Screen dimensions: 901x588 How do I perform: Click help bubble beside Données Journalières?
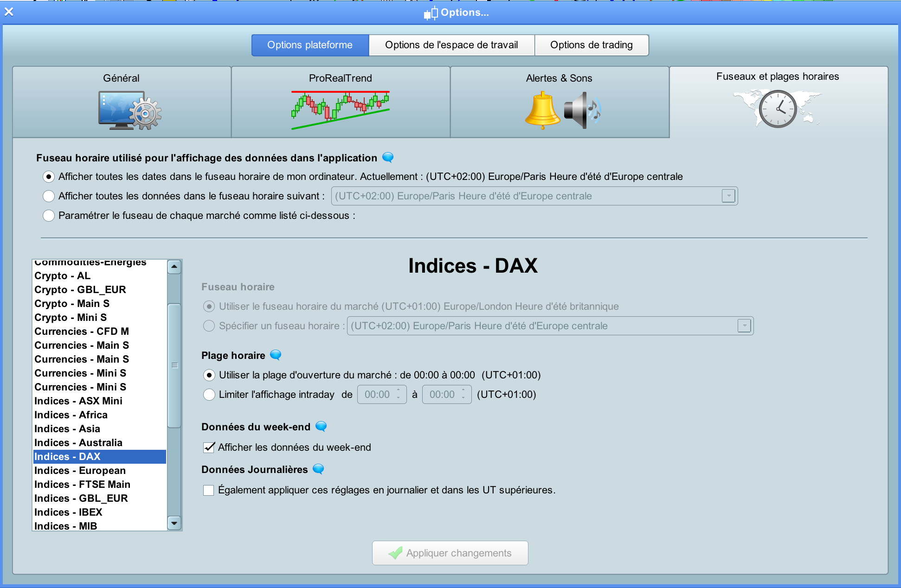pos(318,469)
